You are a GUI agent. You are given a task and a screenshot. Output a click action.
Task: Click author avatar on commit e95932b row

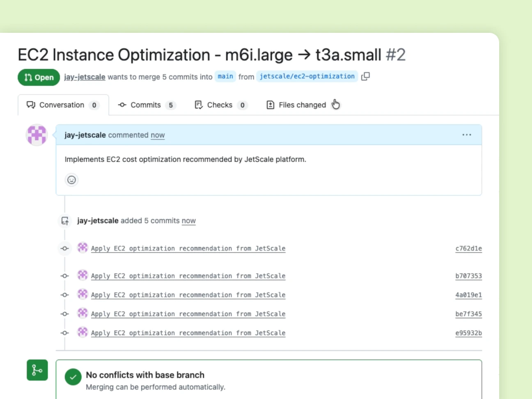coord(83,332)
